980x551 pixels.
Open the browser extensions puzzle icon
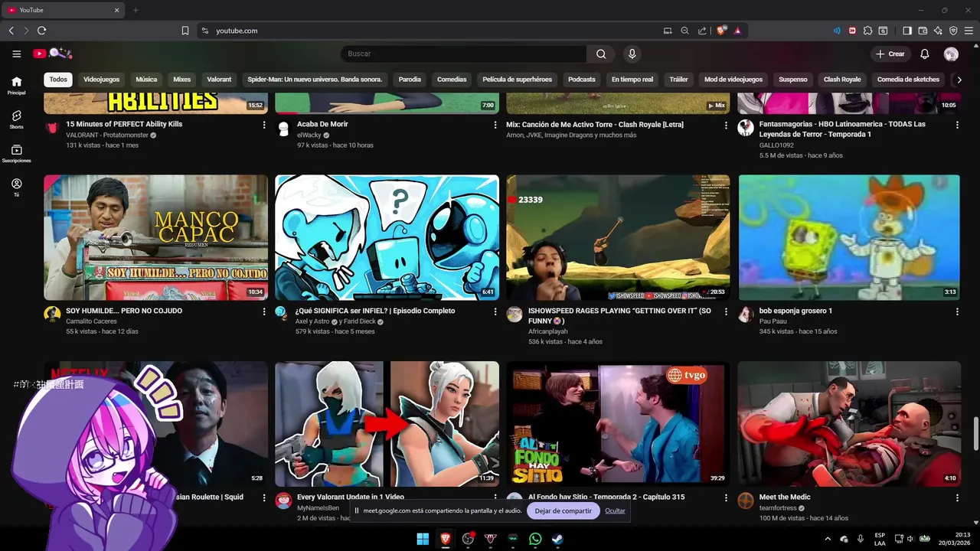pyautogui.click(x=867, y=31)
